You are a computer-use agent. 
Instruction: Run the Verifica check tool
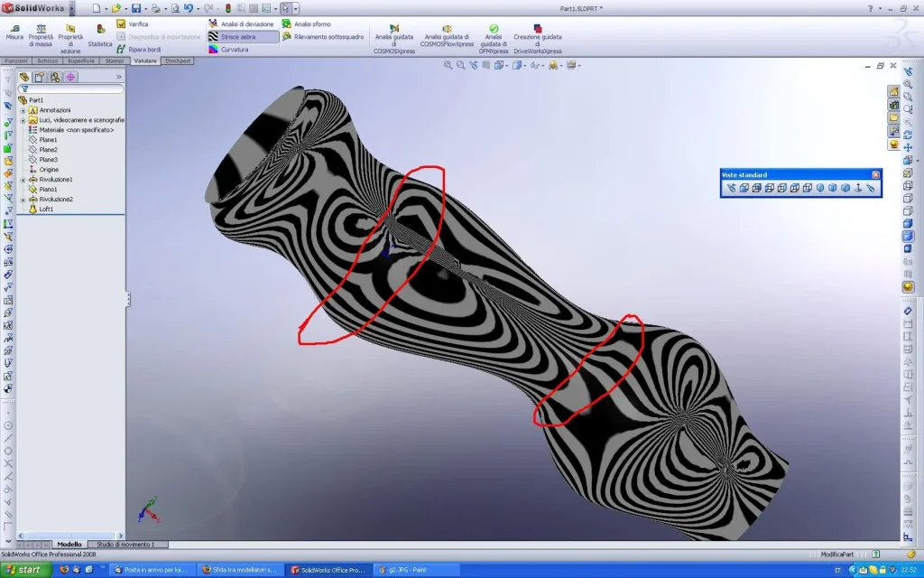[133, 24]
